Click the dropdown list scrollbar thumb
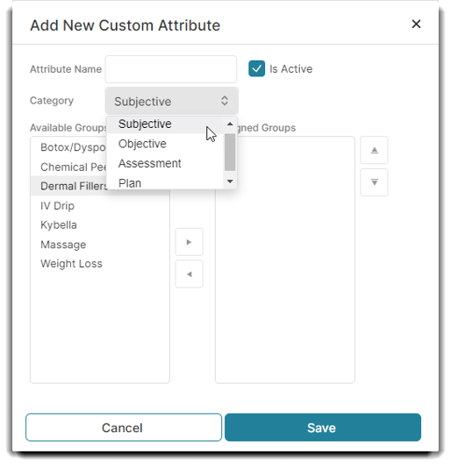Viewport: 451px width, 476px height. pos(230,152)
